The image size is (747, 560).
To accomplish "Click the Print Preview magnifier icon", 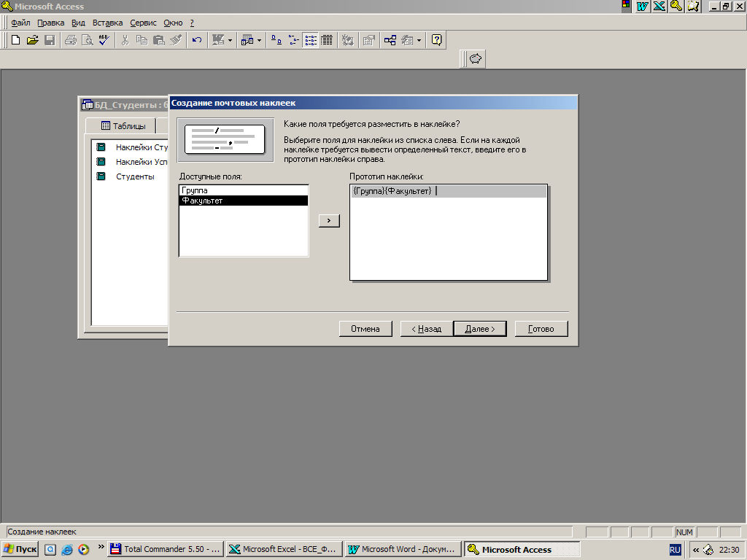I will (x=88, y=40).
